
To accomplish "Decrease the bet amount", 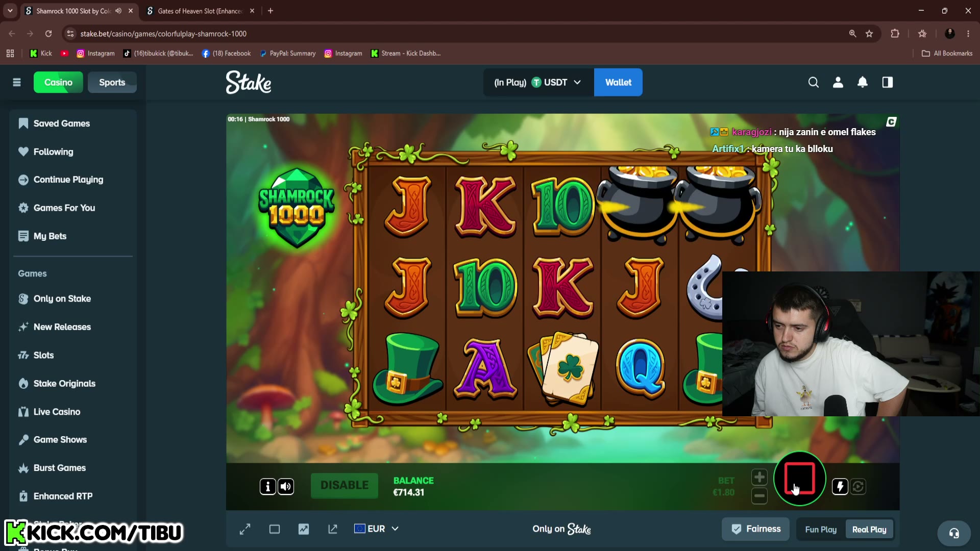I will [759, 496].
